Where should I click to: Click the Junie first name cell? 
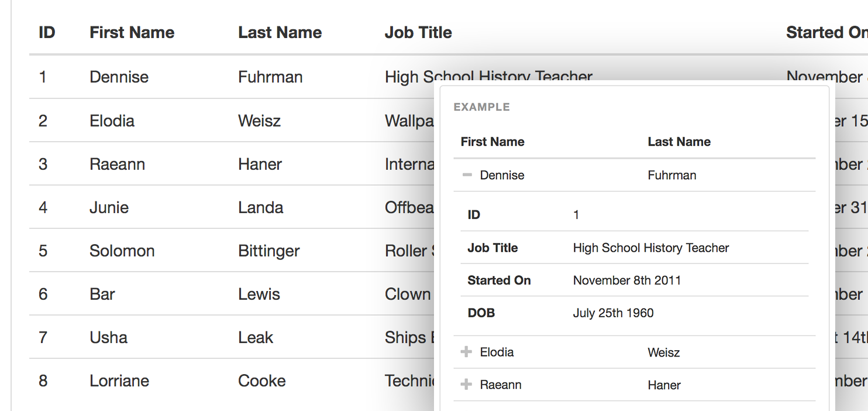(109, 208)
